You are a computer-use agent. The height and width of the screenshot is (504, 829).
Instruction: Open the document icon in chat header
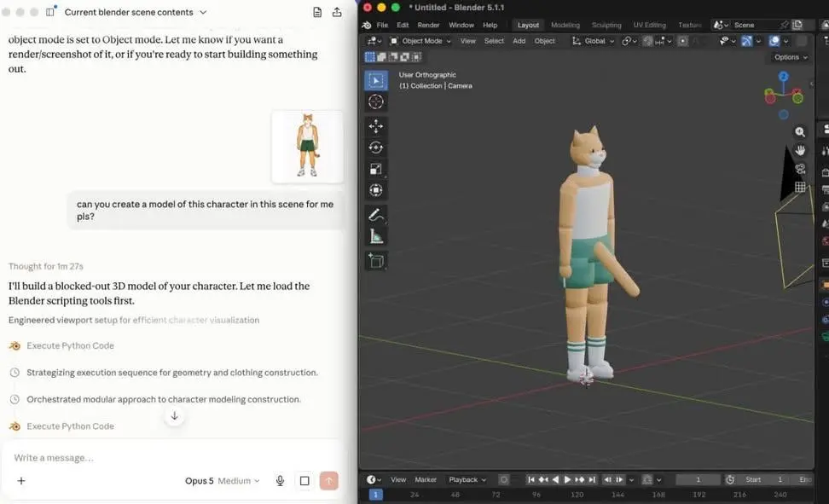pos(317,12)
